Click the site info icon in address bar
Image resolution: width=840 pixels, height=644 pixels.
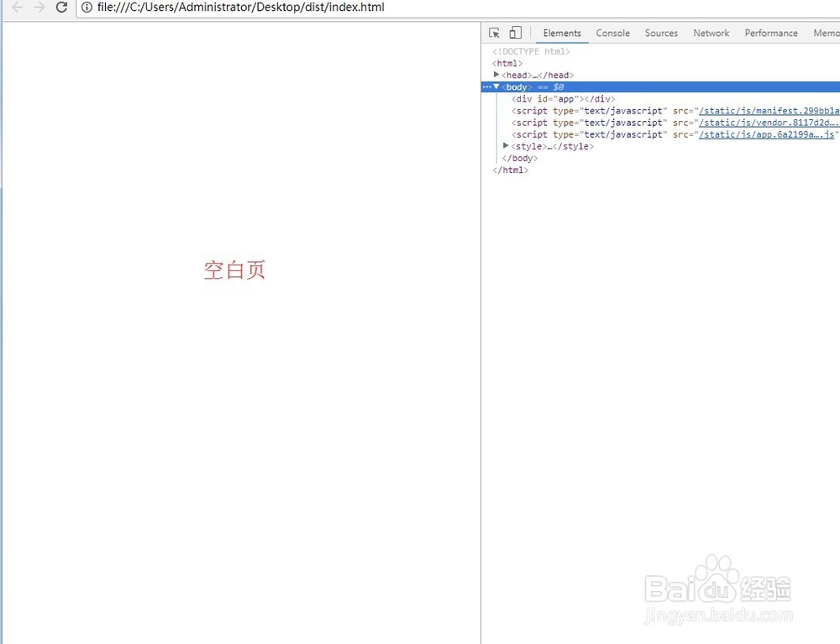click(87, 8)
